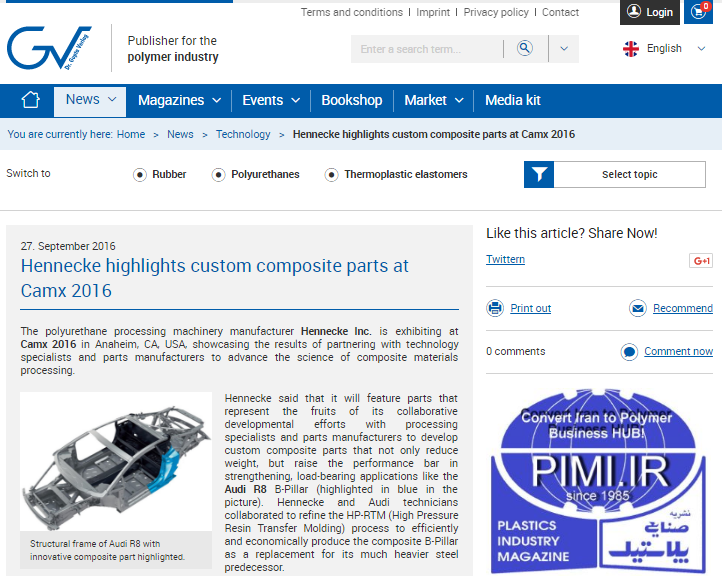Open the Select topic dropdown
This screenshot has width=722, height=576.
point(615,175)
